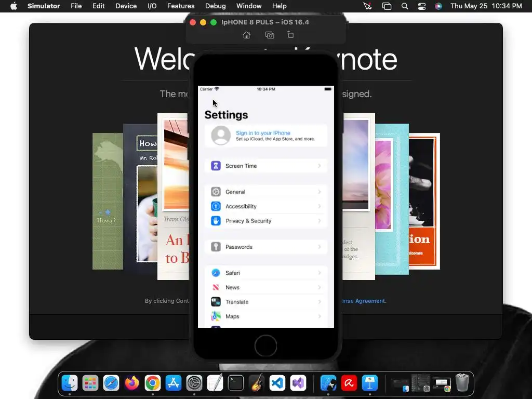Expand Translate row chevron

(x=320, y=302)
